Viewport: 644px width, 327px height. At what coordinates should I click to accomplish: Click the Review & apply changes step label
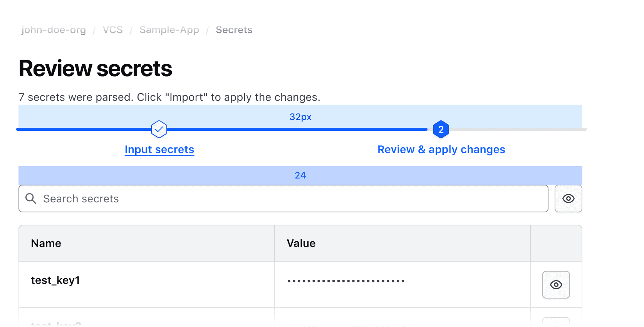coord(441,149)
